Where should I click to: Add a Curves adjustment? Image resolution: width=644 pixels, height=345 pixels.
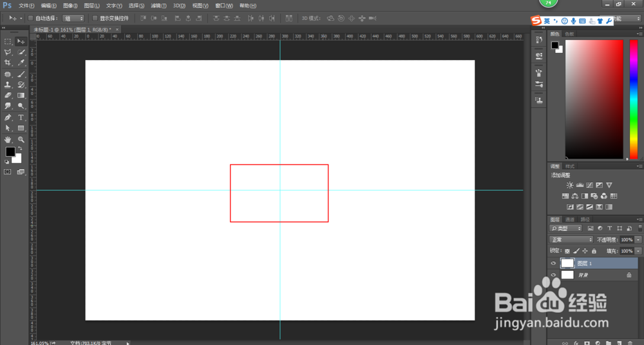point(590,186)
